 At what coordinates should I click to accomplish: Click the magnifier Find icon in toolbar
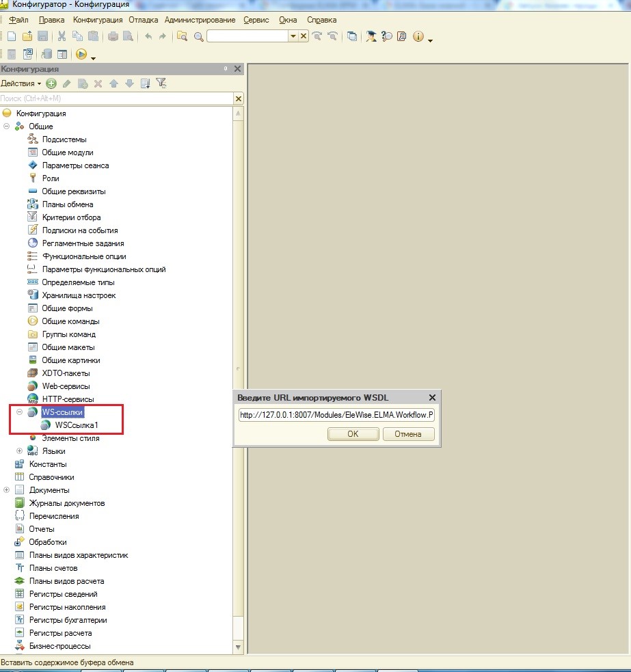pyautogui.click(x=198, y=36)
